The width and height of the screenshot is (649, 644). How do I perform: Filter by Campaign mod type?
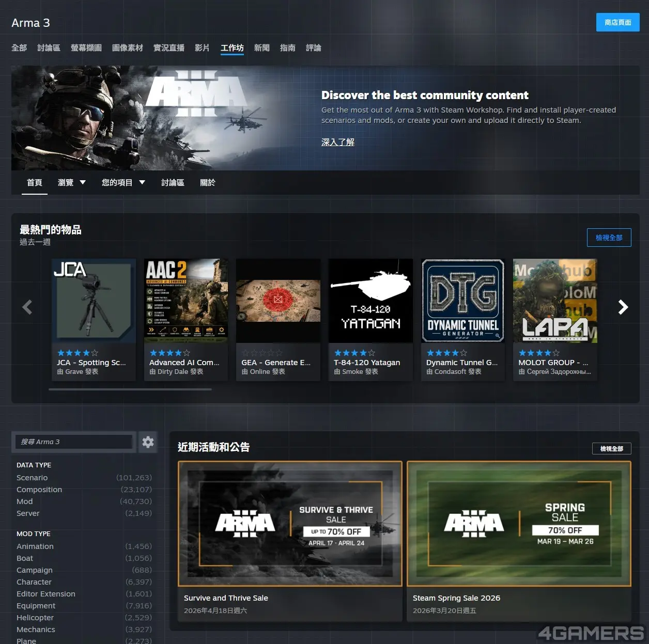click(x=84, y=570)
